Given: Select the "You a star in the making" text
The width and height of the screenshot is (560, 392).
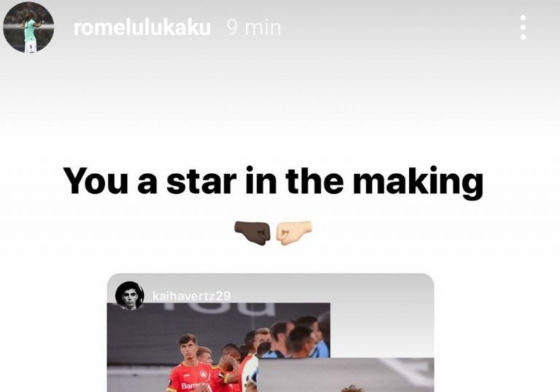Looking at the screenshot, I should (273, 181).
